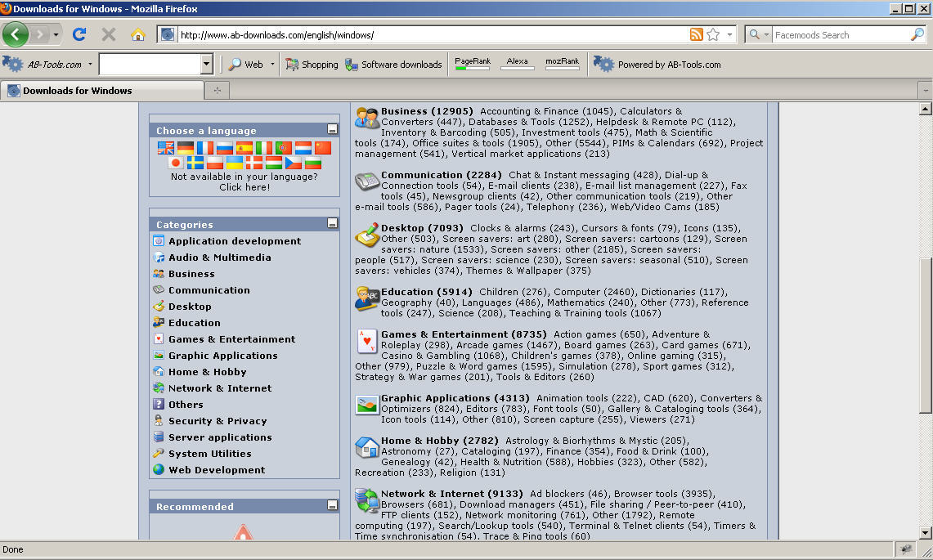Click the Software downloads toolbar icon
The image size is (933, 560).
tap(350, 64)
